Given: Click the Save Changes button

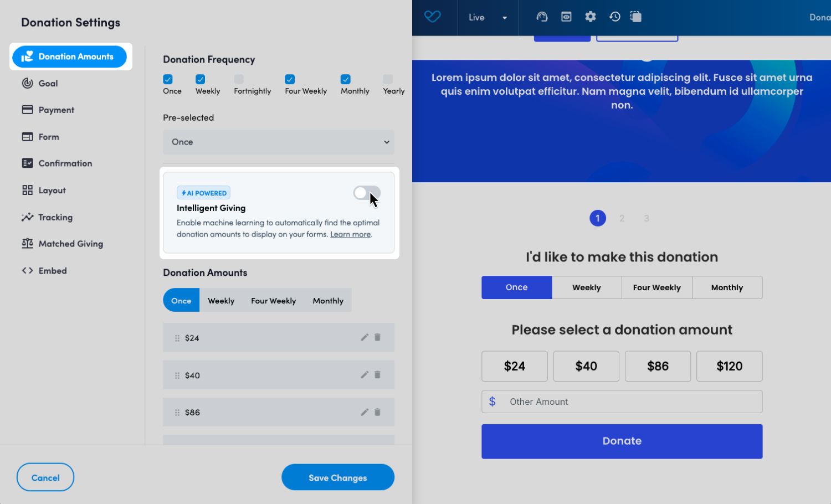Looking at the screenshot, I should (x=337, y=477).
